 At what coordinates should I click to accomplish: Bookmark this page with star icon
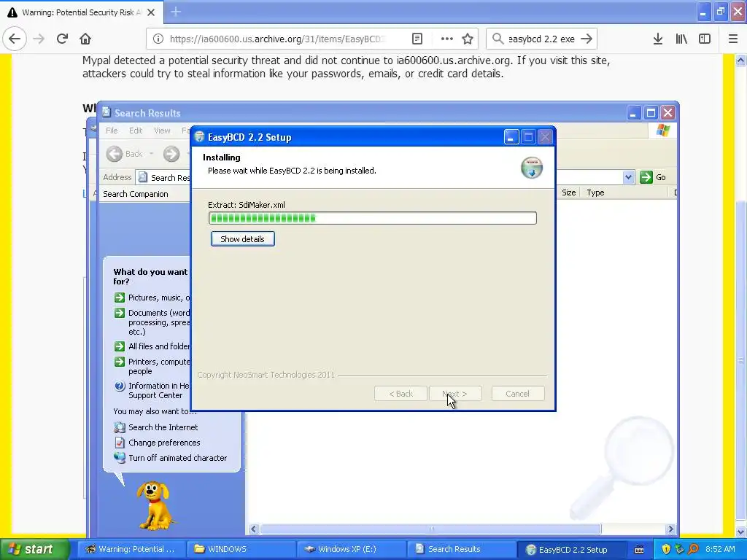pyautogui.click(x=468, y=39)
